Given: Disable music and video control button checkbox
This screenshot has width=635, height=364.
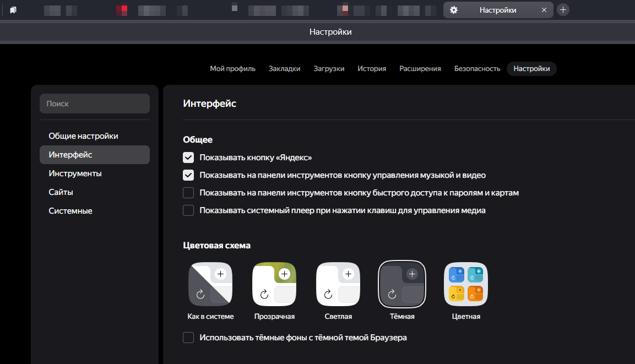Looking at the screenshot, I should tap(189, 175).
